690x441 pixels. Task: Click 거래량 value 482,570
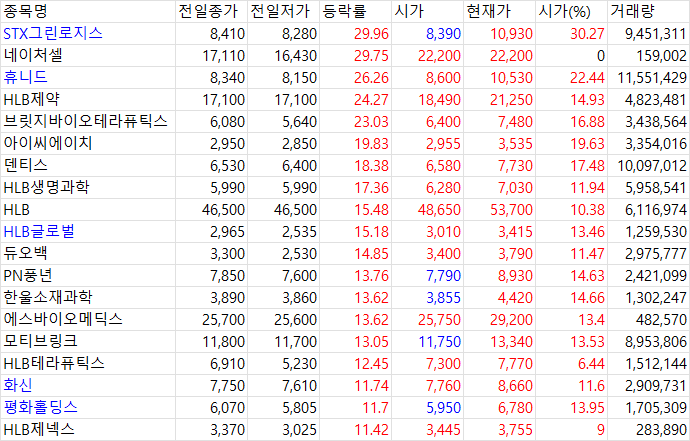[x=661, y=320]
